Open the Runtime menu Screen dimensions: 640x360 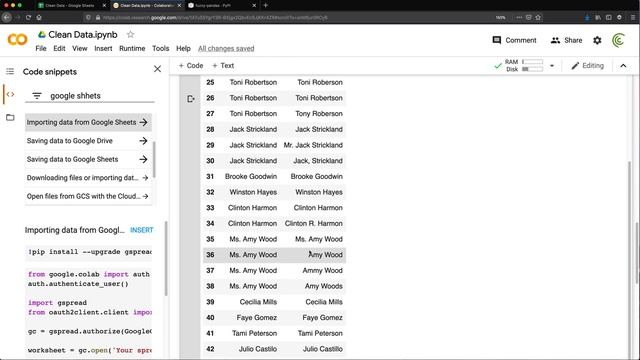(x=132, y=48)
